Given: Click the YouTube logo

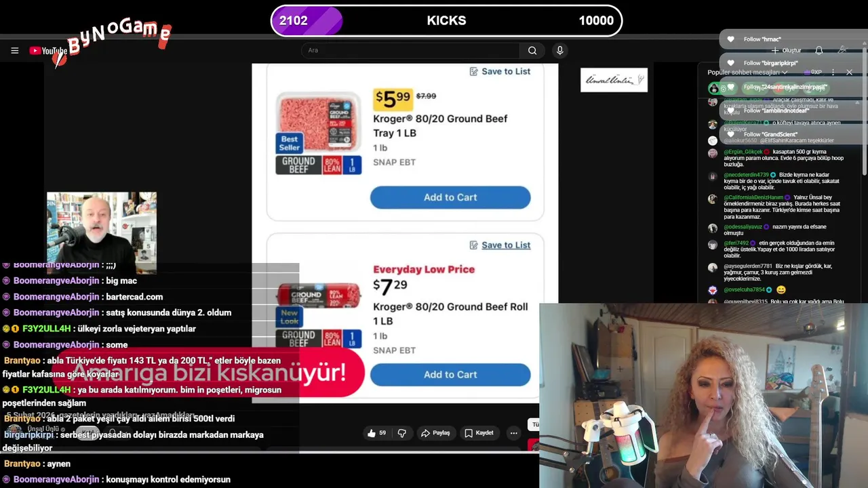Looking at the screenshot, I should pyautogui.click(x=47, y=51).
